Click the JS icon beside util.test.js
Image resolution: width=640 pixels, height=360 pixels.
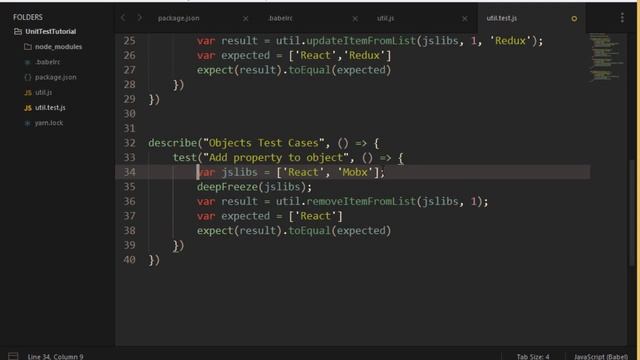pos(28,108)
